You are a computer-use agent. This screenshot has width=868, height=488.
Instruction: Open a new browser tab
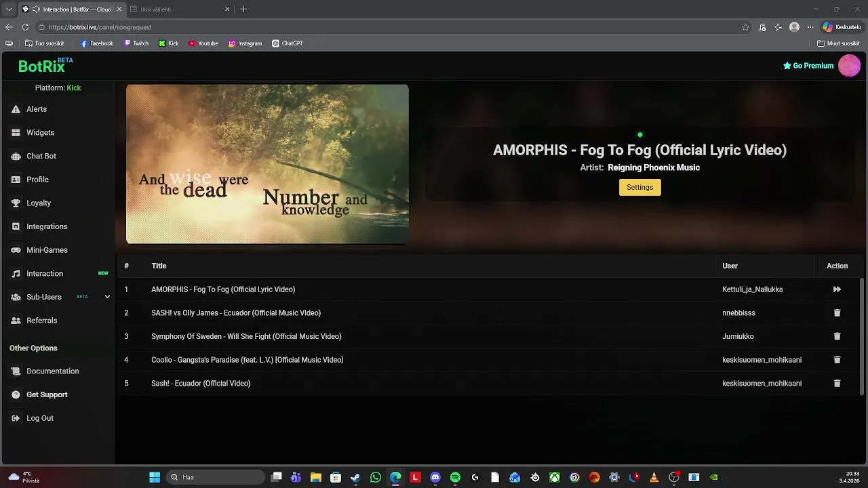tap(243, 9)
